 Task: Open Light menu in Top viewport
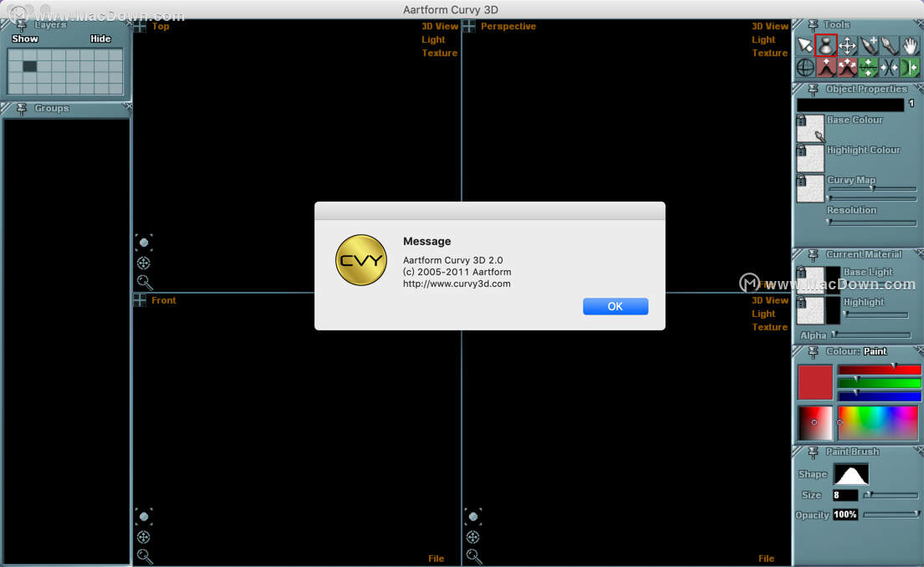[x=433, y=39]
